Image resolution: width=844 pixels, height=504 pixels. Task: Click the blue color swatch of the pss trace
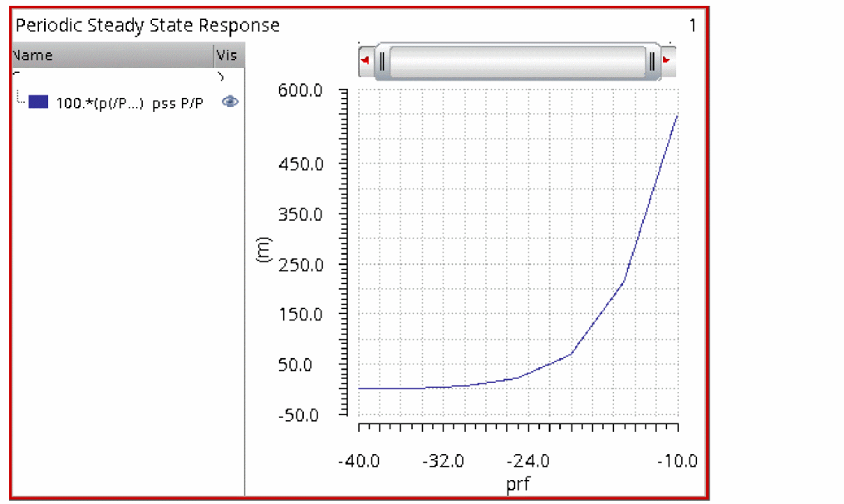click(x=38, y=101)
